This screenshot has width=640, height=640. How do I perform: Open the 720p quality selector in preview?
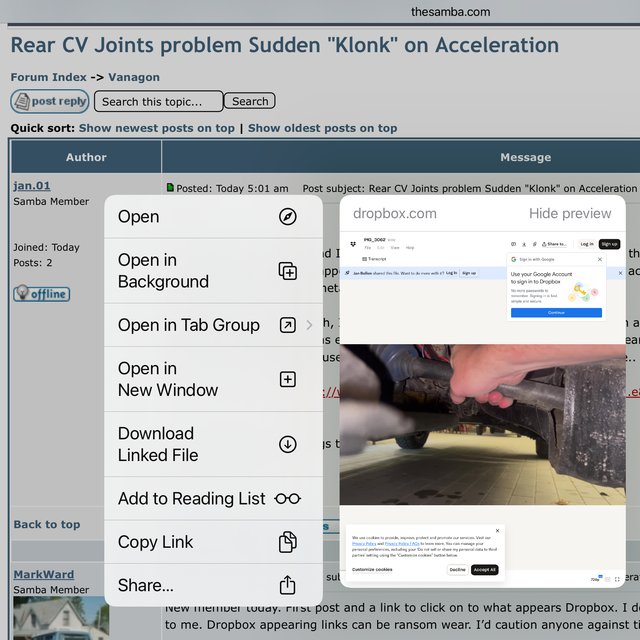pos(596,579)
